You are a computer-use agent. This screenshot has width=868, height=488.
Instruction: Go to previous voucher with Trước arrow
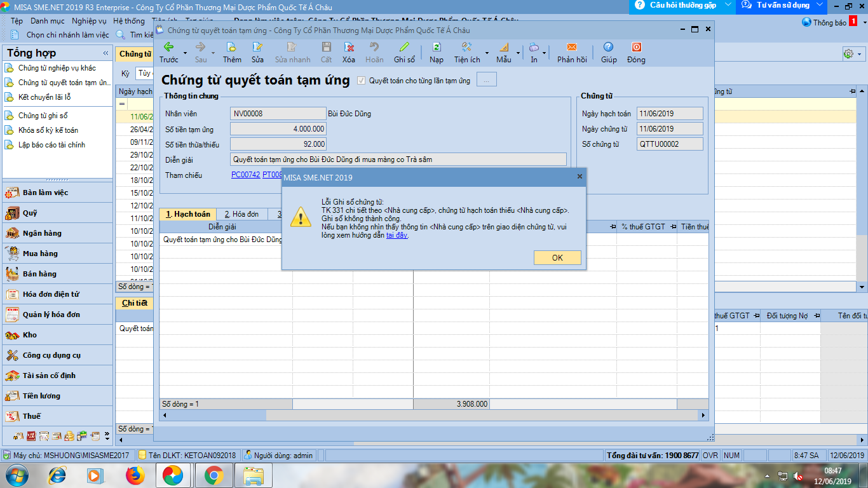tap(169, 48)
